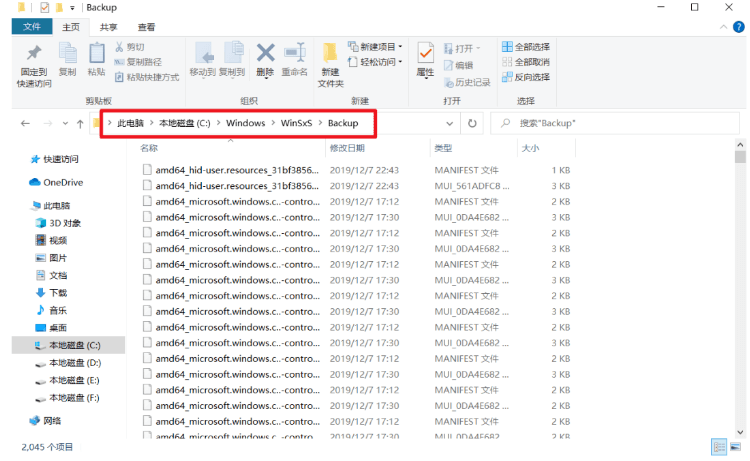The height and width of the screenshot is (461, 750).
Task: Click the Search Backup input field
Action: (x=617, y=123)
